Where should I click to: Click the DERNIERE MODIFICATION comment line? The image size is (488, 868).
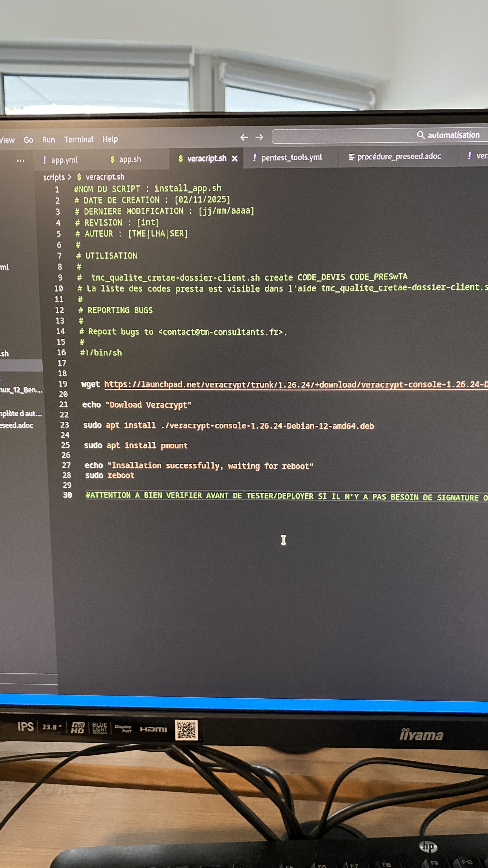point(164,211)
